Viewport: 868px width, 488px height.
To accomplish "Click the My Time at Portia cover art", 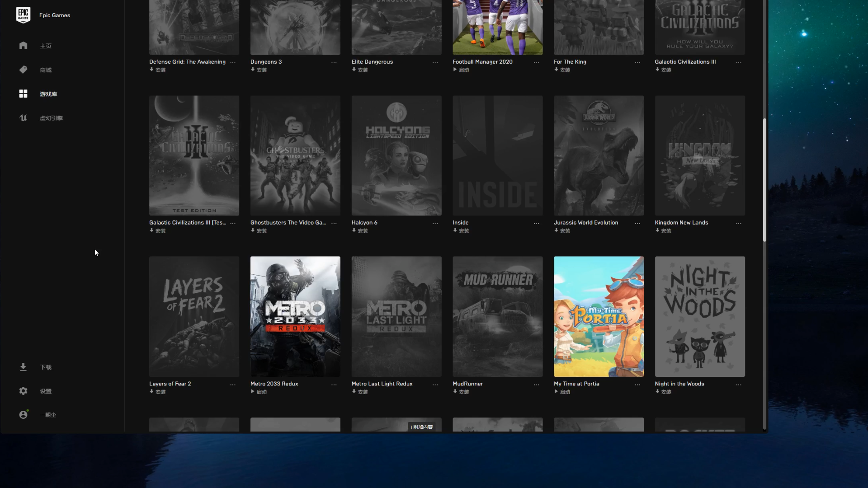I will [599, 316].
